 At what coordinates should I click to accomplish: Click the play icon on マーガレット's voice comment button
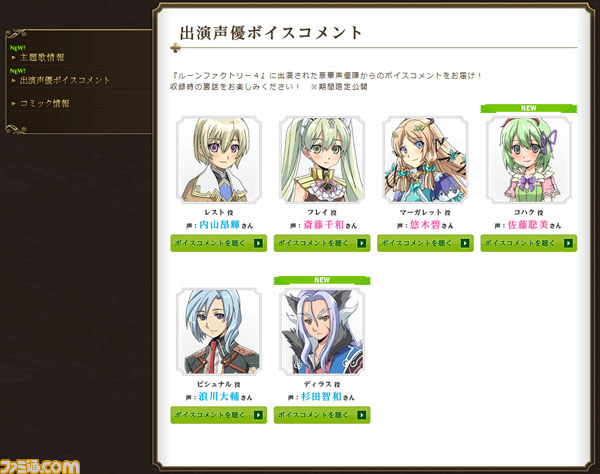465,243
